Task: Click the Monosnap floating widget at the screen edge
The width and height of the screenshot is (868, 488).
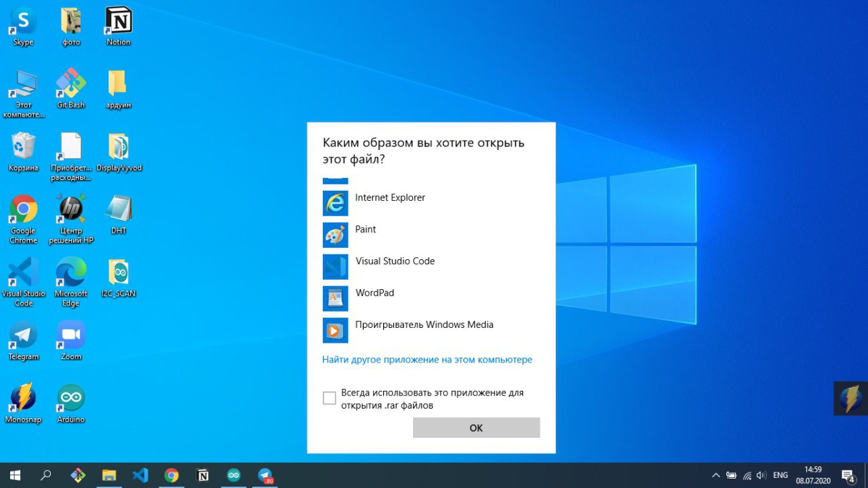Action: [x=850, y=398]
